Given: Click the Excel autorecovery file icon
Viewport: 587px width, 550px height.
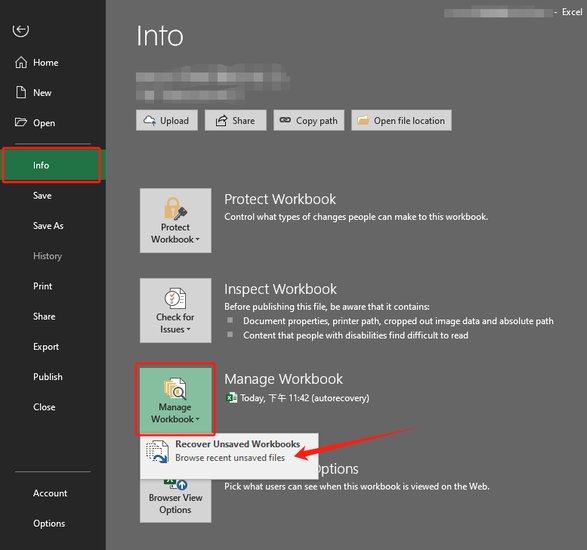Looking at the screenshot, I should pyautogui.click(x=231, y=398).
